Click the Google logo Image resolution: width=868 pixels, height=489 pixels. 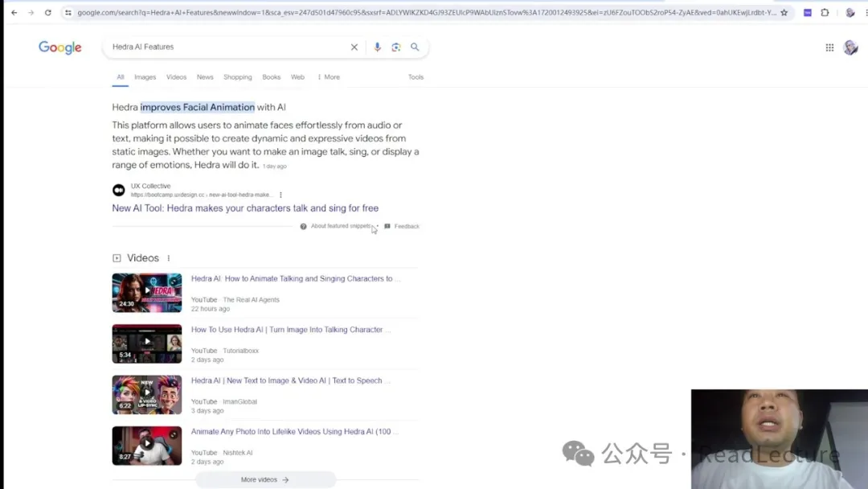click(x=60, y=47)
